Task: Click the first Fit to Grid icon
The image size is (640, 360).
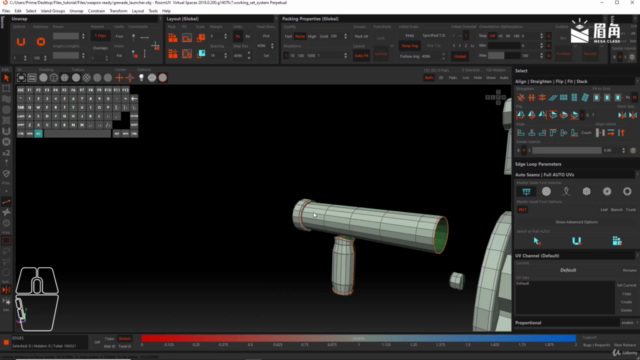Action: [x=597, y=98]
